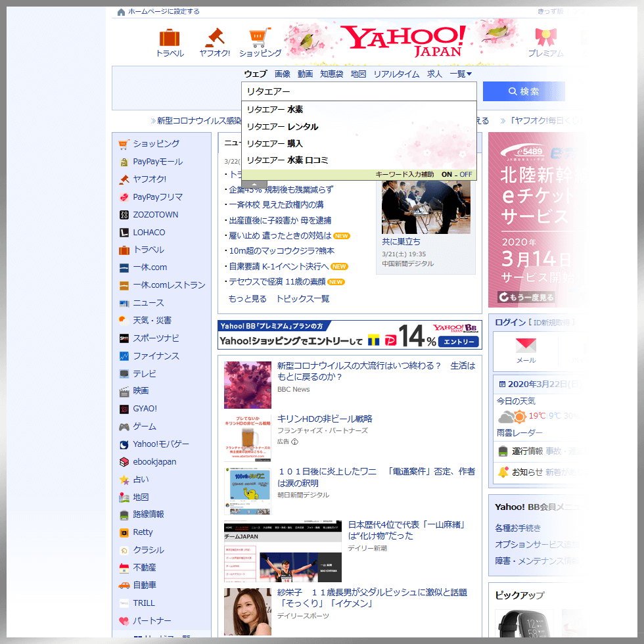Image resolution: width=644 pixels, height=644 pixels.
Task: Open LOHACO in the sidebar
Action: click(x=149, y=232)
